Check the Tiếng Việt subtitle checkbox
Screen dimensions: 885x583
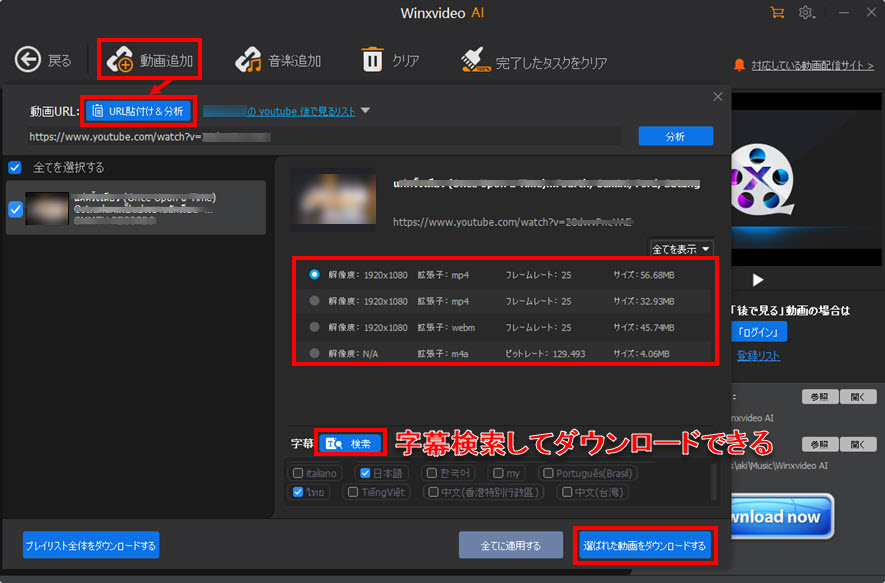tap(353, 492)
